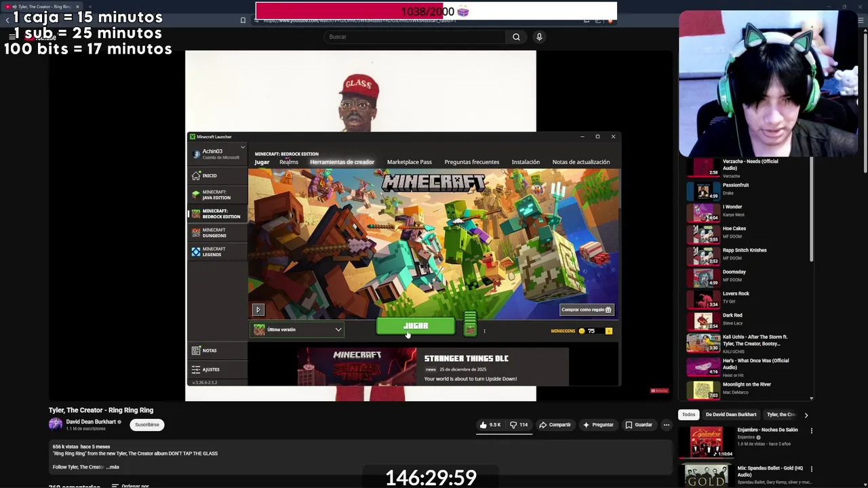Screen dimensions: 868x488
Task: Open the Preguntas frecuentes tab
Action: [472, 162]
